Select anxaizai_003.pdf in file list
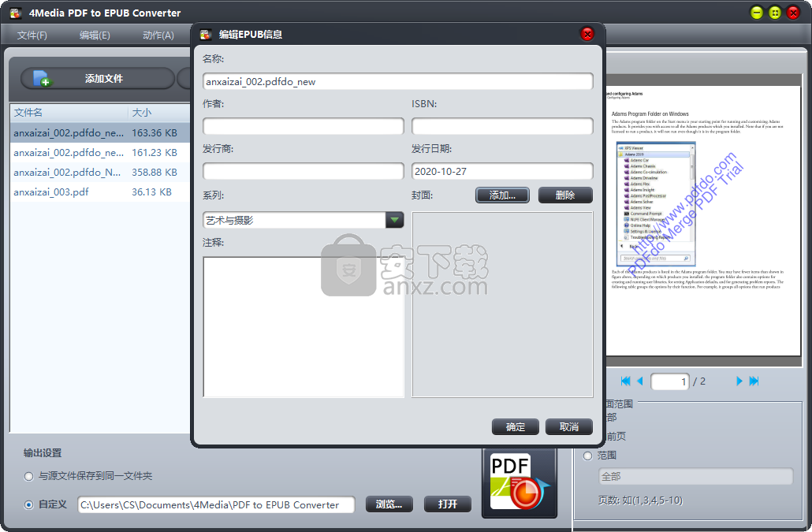Image resolution: width=812 pixels, height=532 pixels. tap(100, 192)
